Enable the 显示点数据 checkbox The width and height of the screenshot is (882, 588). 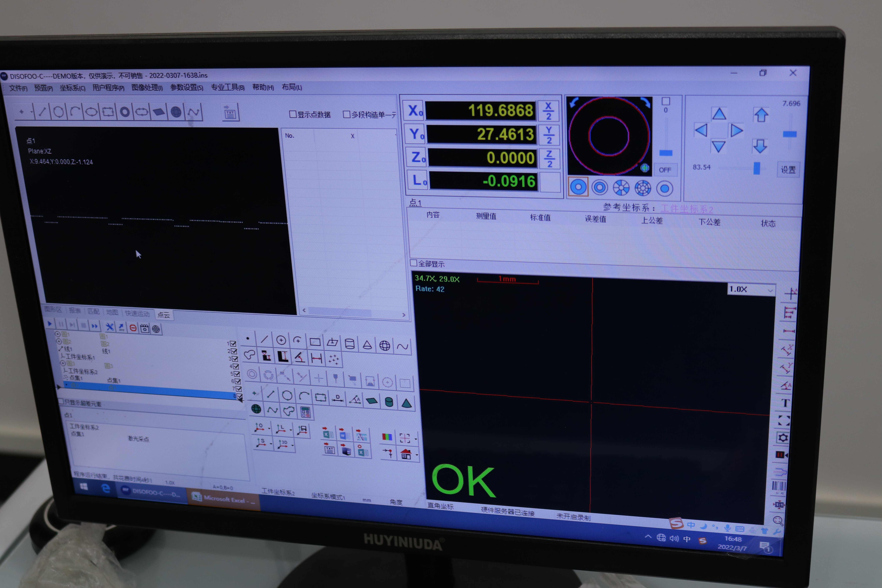click(x=293, y=114)
